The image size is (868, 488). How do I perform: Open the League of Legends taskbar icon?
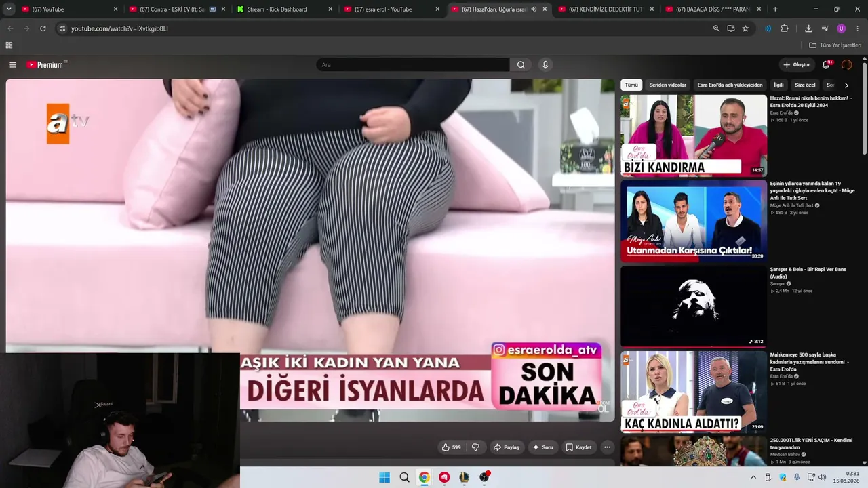tap(464, 477)
